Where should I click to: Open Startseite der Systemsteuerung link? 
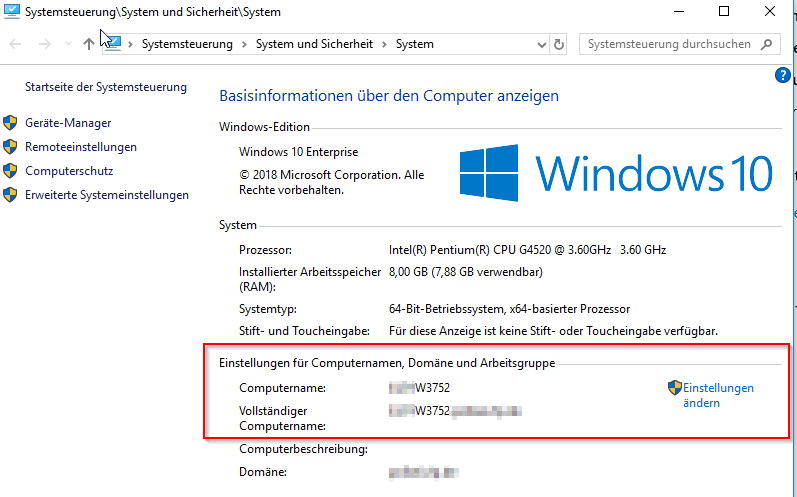[x=106, y=87]
